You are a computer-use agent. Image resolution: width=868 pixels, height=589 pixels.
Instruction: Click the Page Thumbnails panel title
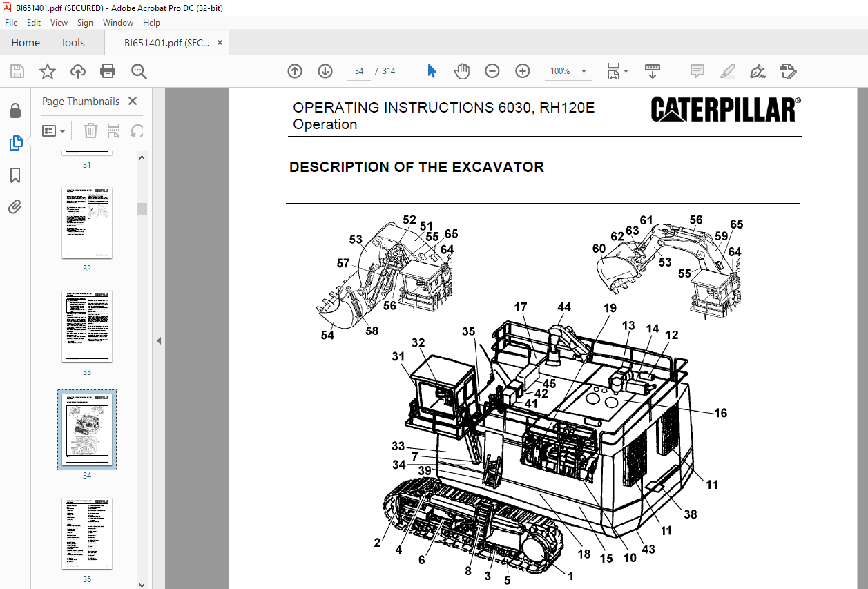[81, 101]
